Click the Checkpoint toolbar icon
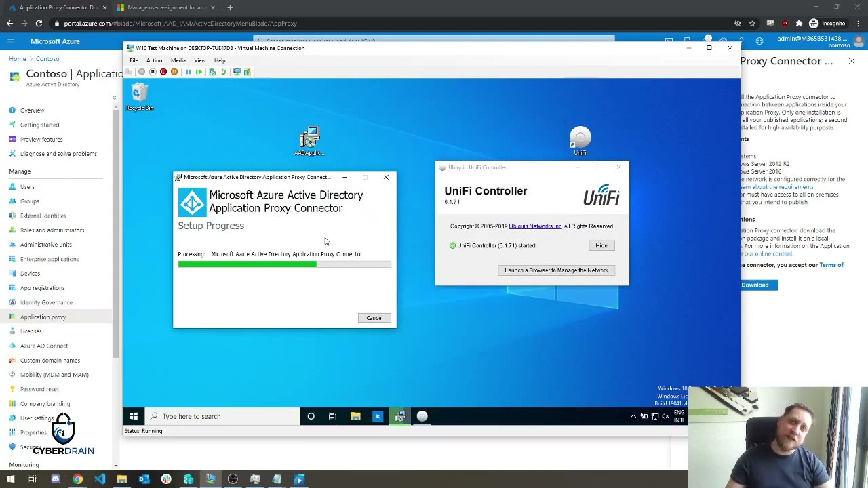This screenshot has width=868, height=488. pos(212,72)
